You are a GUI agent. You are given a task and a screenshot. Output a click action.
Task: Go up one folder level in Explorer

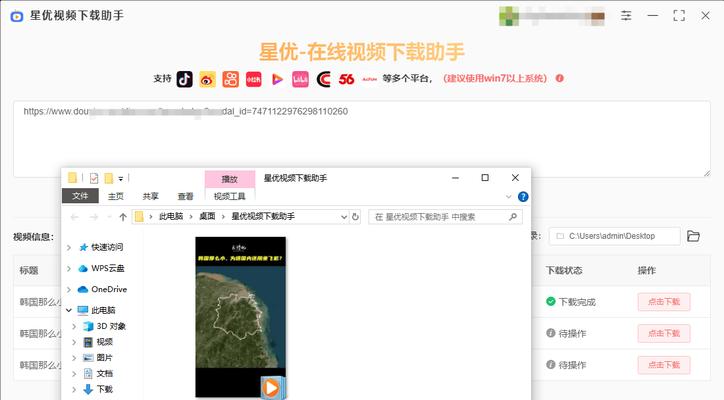123,217
